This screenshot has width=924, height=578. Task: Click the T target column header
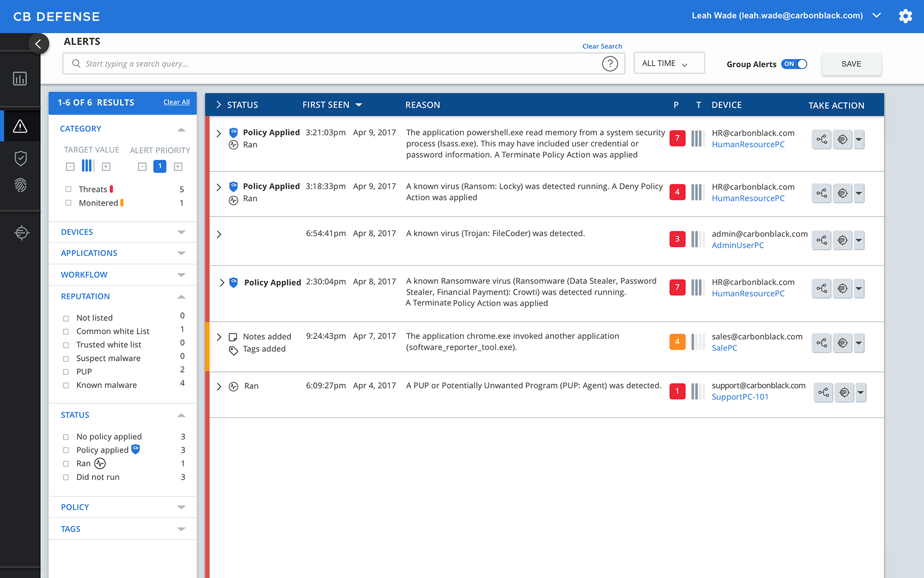pyautogui.click(x=698, y=105)
